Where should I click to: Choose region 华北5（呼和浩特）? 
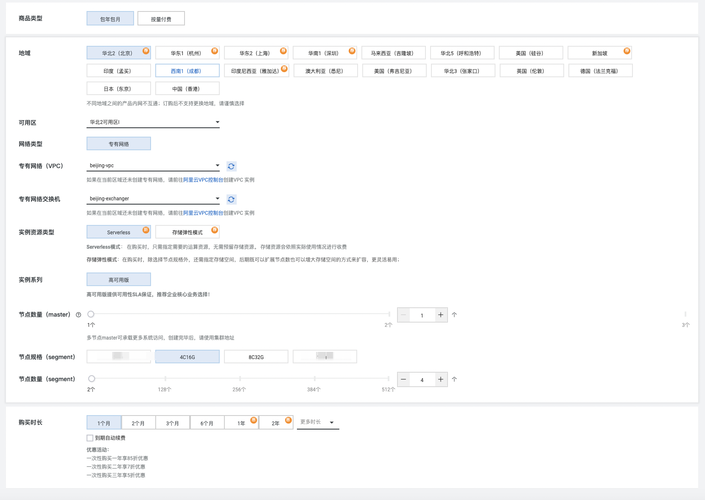tap(462, 53)
